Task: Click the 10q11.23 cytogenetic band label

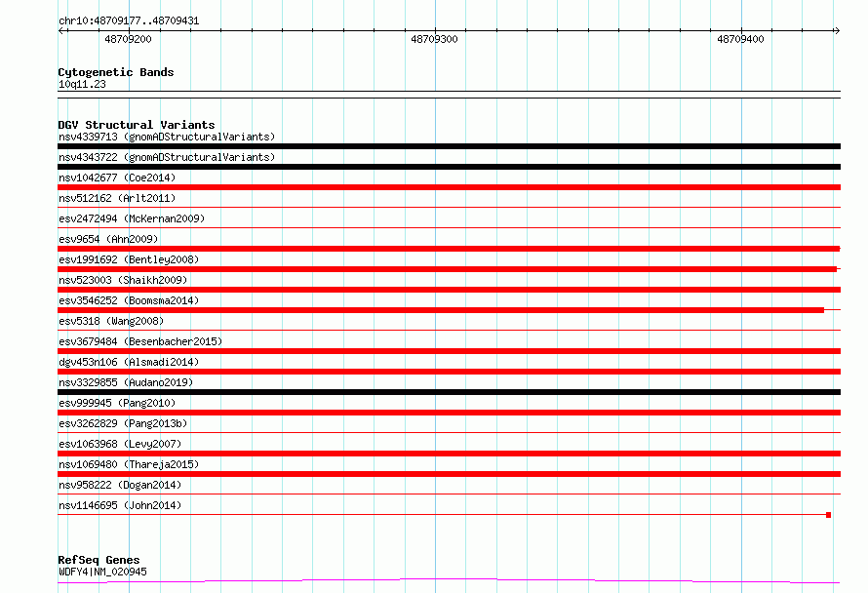Action: 82,84
